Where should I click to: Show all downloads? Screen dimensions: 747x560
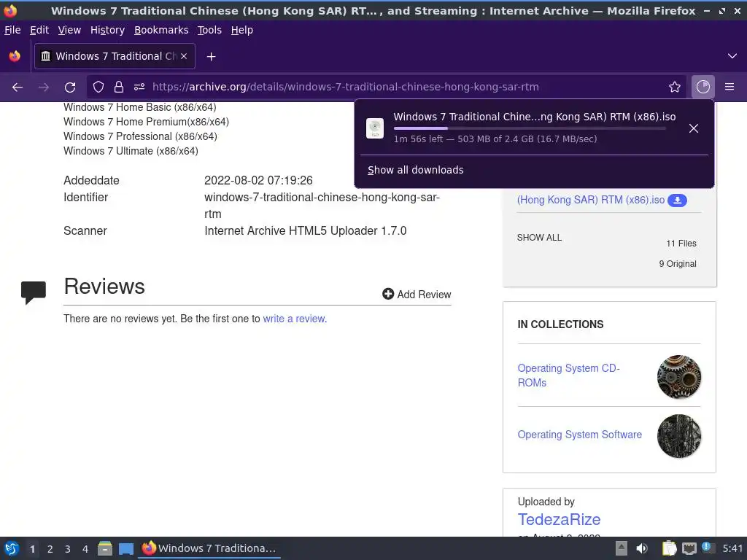(x=415, y=170)
